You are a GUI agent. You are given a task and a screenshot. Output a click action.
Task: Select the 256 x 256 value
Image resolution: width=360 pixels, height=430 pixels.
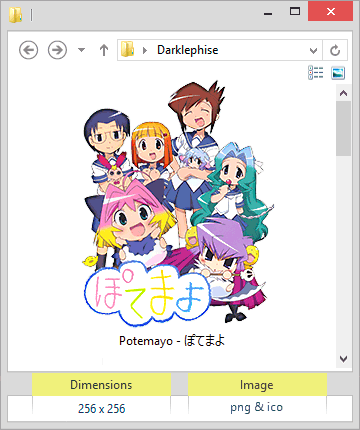tap(101, 409)
